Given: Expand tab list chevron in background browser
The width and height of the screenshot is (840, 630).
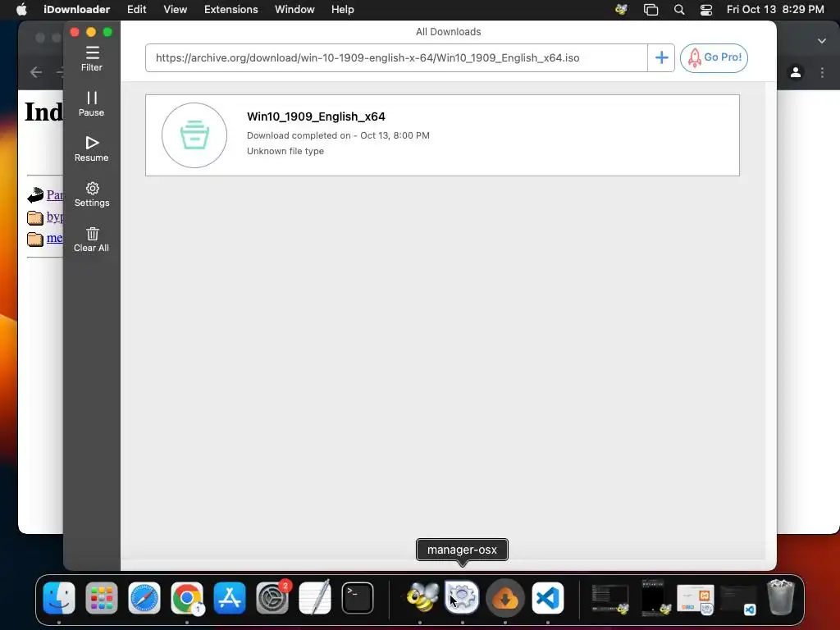Looking at the screenshot, I should coord(822,41).
